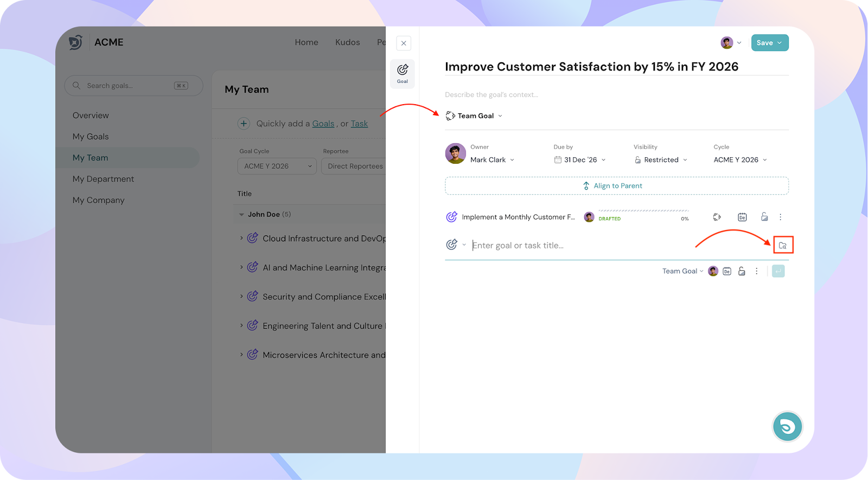Screen dimensions: 868x480
Task: Close the goal detail panel
Action: point(404,43)
